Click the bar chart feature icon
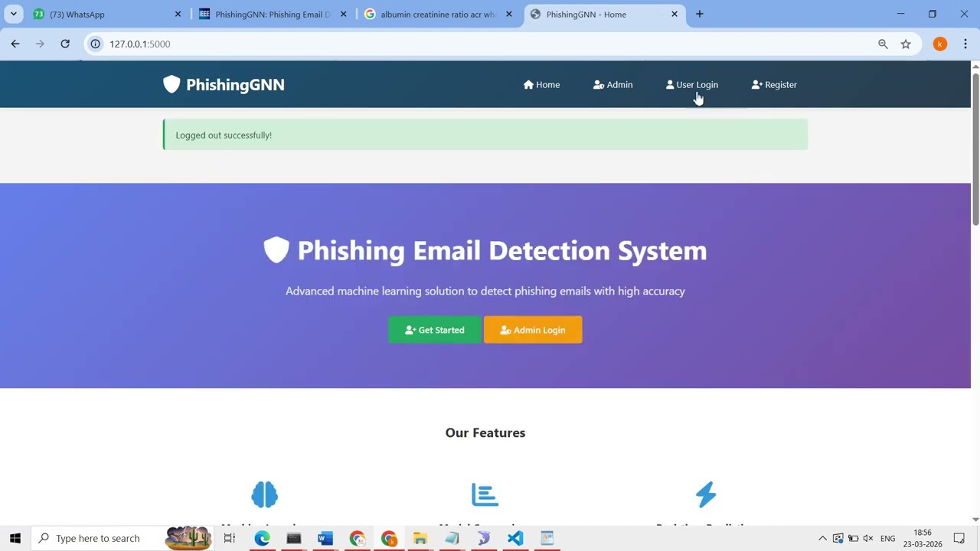Viewport: 980px width, 551px height. pos(485,494)
